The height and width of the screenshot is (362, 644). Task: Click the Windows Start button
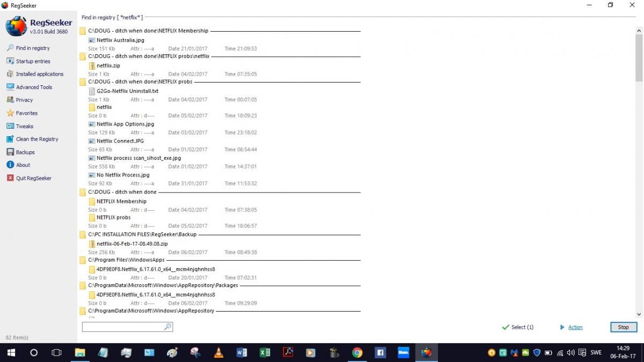(x=11, y=353)
